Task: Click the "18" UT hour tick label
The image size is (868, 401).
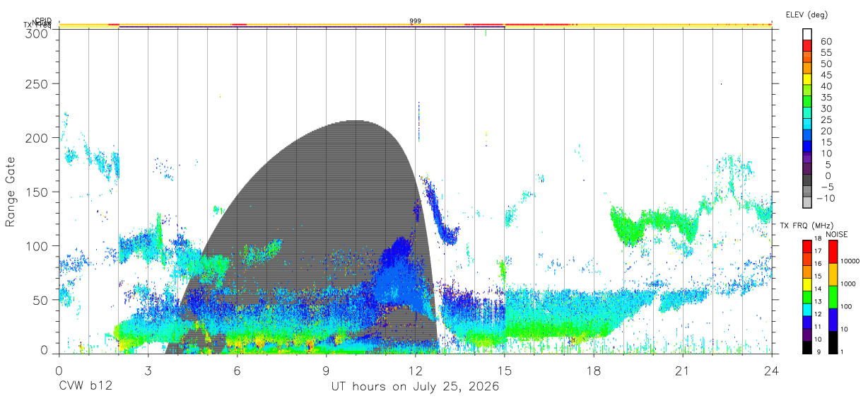Action: tap(594, 371)
